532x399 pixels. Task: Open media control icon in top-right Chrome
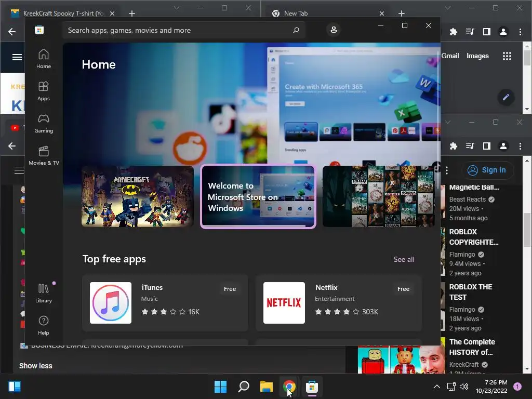pyautogui.click(x=470, y=32)
